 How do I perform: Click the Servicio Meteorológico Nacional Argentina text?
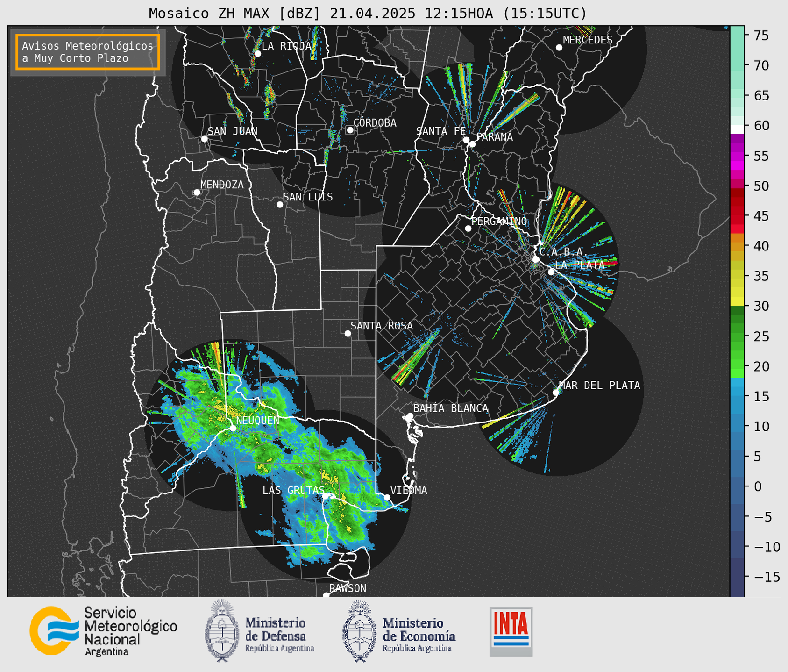pyautogui.click(x=131, y=632)
